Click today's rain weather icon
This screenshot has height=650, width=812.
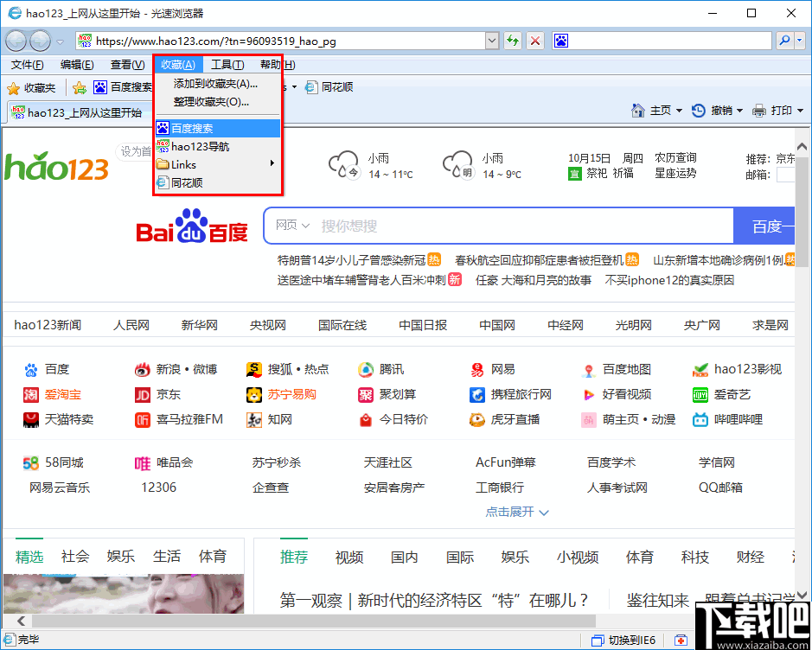point(344,164)
